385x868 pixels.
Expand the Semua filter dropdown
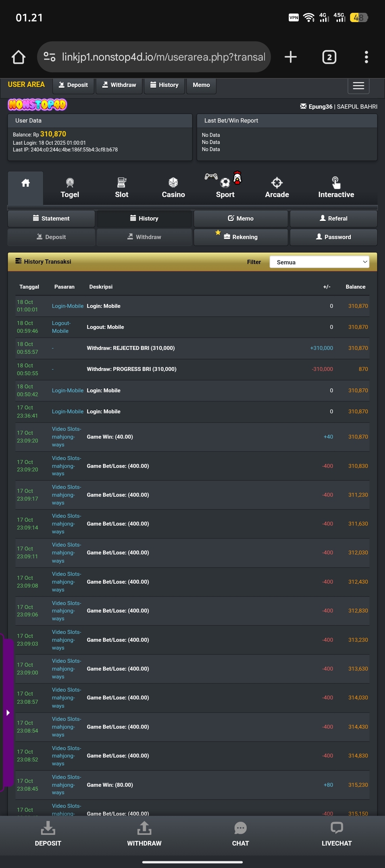click(x=319, y=262)
